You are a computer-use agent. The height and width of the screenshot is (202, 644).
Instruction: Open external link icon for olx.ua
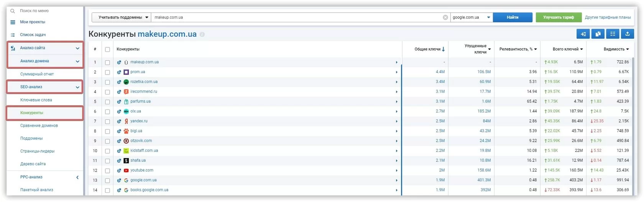tap(119, 111)
